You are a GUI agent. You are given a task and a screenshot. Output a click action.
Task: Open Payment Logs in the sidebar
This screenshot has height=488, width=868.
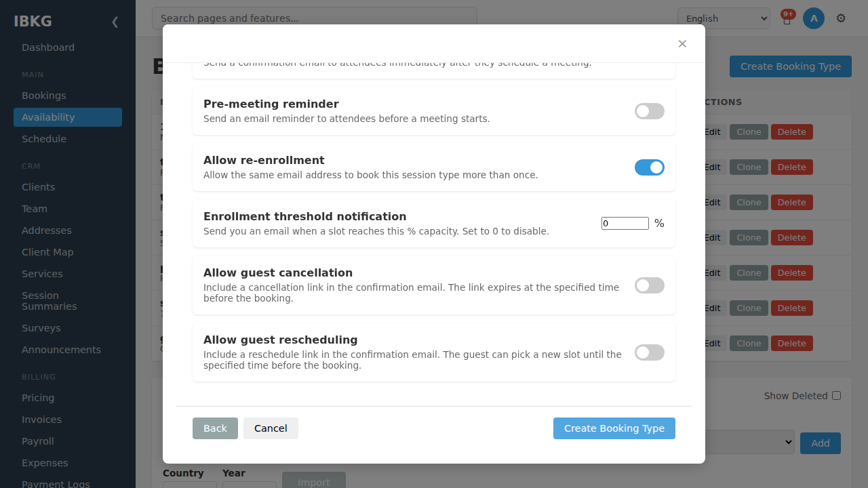pos(68,483)
